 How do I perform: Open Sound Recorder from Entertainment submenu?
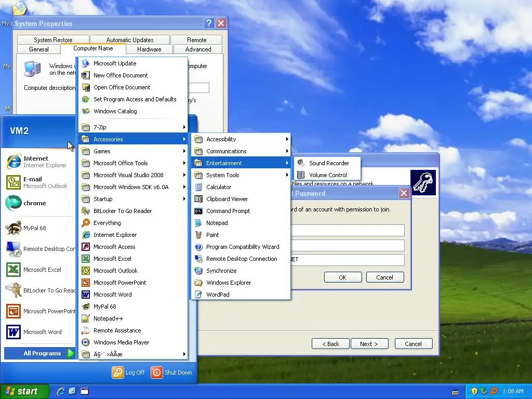coord(327,163)
